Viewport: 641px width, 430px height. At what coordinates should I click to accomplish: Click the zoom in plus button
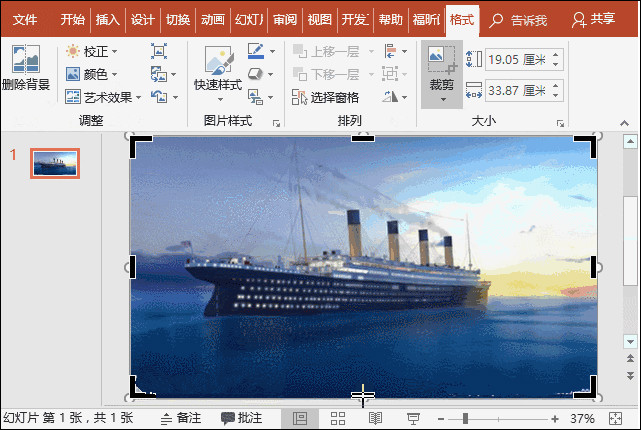(x=555, y=419)
